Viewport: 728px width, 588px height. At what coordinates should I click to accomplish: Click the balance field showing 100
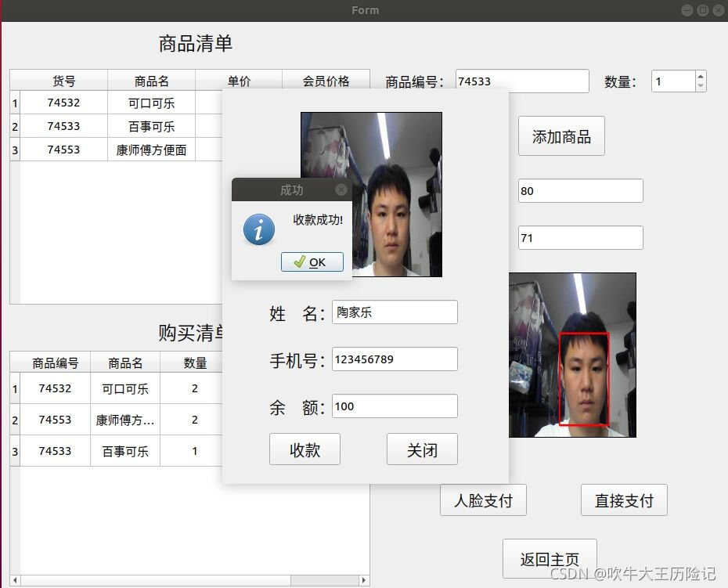point(395,406)
